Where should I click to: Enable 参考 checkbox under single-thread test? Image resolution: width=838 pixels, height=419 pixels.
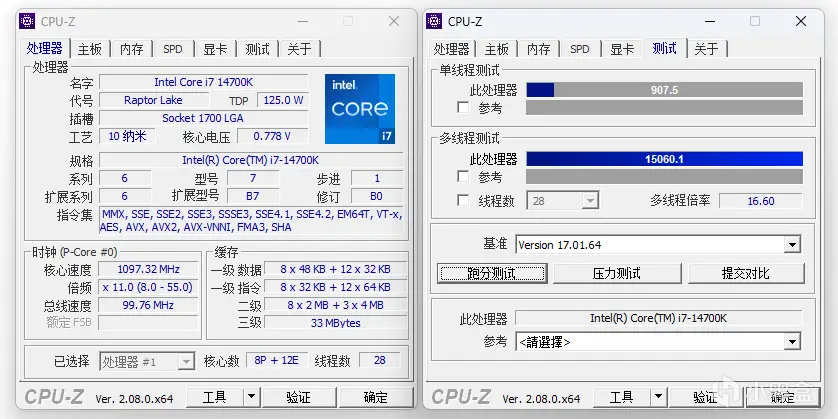pos(463,107)
